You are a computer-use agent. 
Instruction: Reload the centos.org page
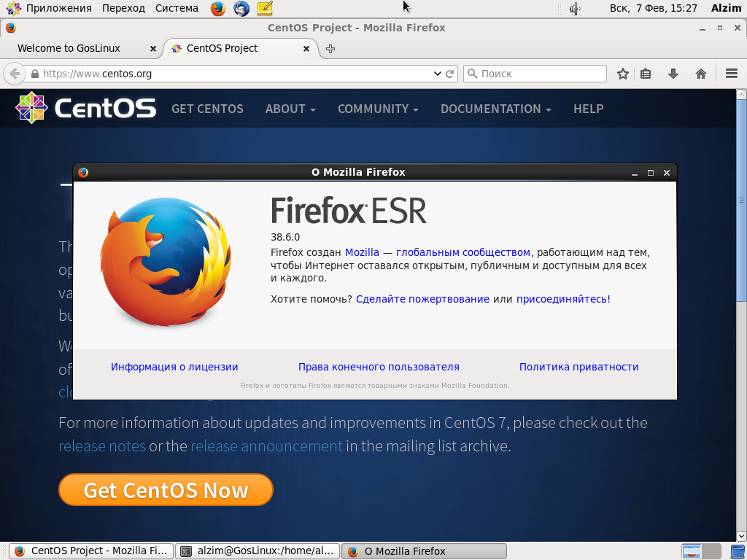pos(449,74)
